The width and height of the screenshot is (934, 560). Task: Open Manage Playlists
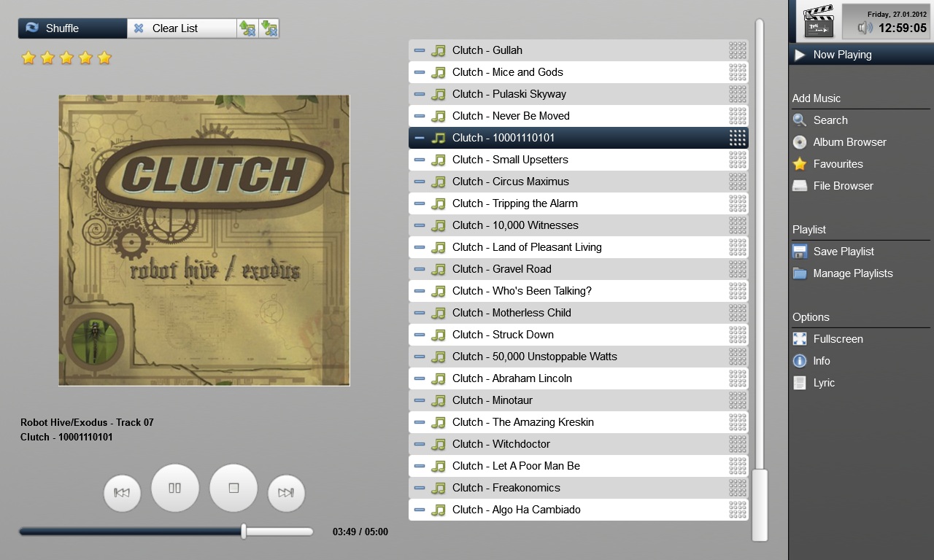pos(861,273)
